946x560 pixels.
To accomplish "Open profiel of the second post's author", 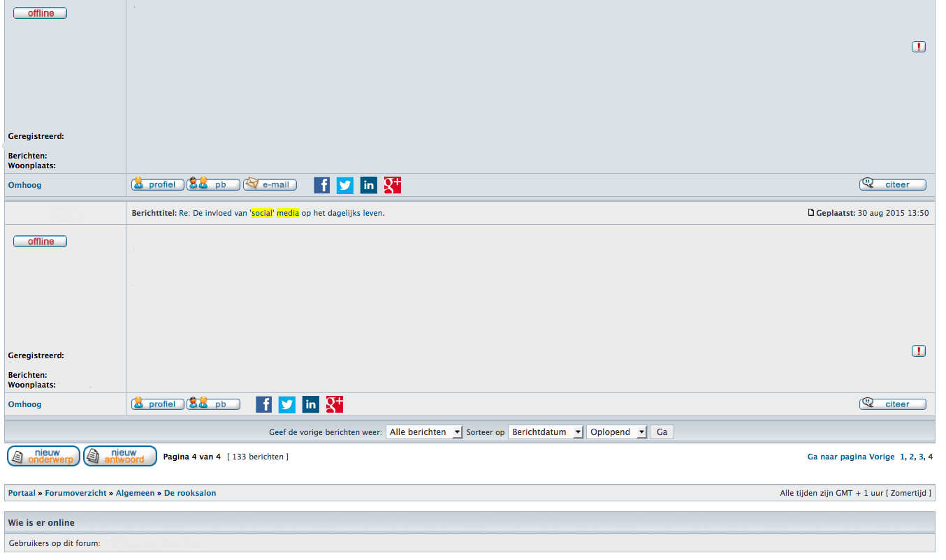I will point(158,404).
